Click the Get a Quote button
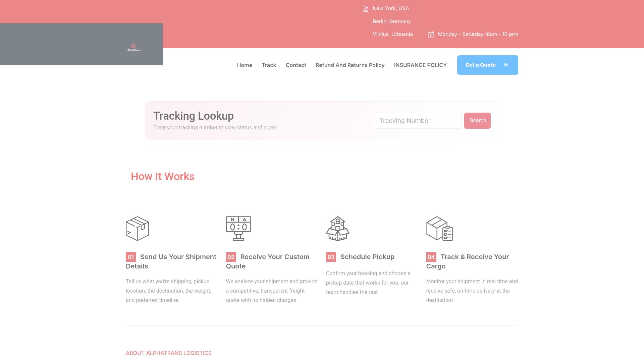Viewport: 644px width, 362px height. tap(487, 65)
